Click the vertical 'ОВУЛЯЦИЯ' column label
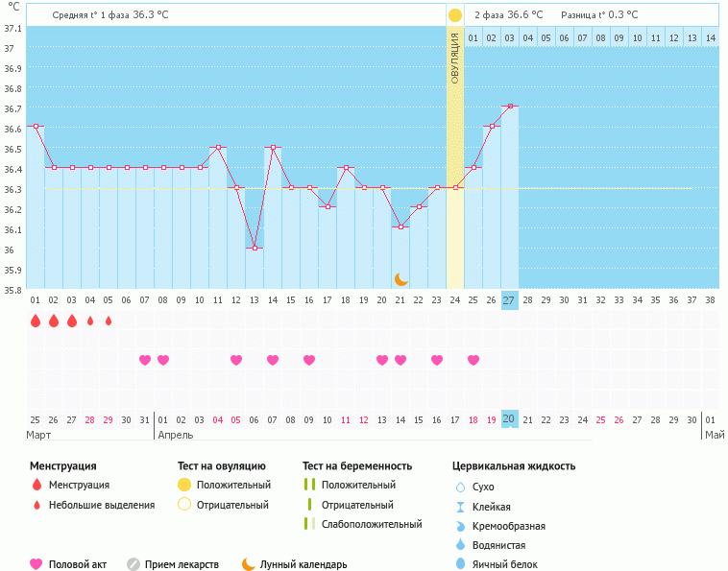Viewport: 728px width, 571px height. click(x=455, y=58)
